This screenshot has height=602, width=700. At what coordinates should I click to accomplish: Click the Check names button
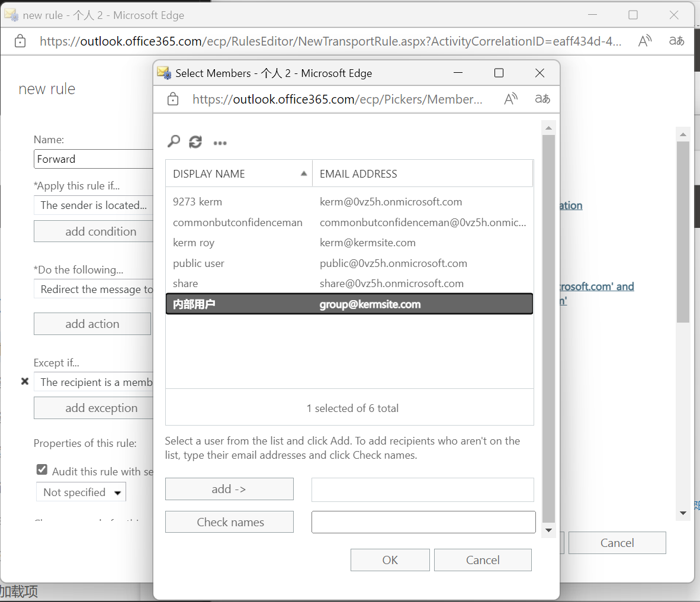pyautogui.click(x=229, y=522)
